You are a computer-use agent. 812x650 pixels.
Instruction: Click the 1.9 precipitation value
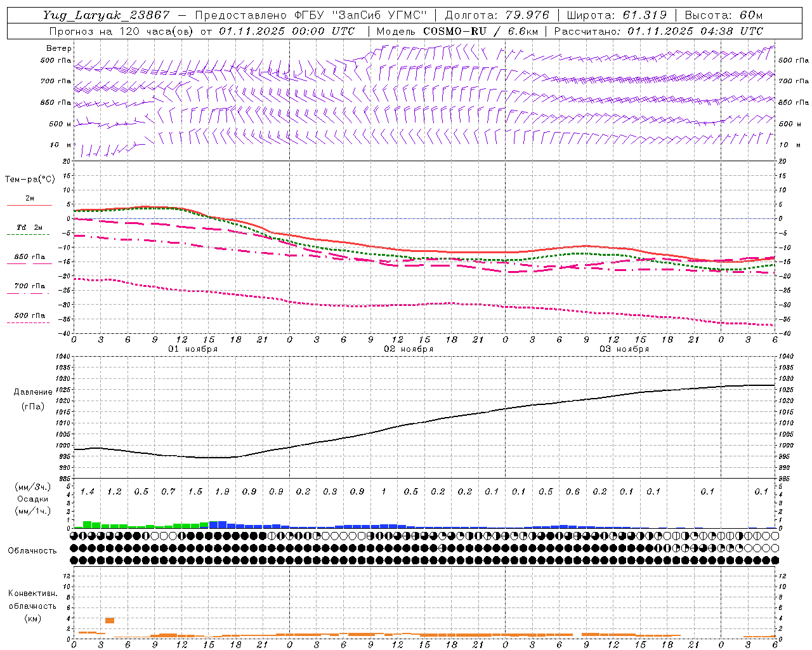[222, 491]
